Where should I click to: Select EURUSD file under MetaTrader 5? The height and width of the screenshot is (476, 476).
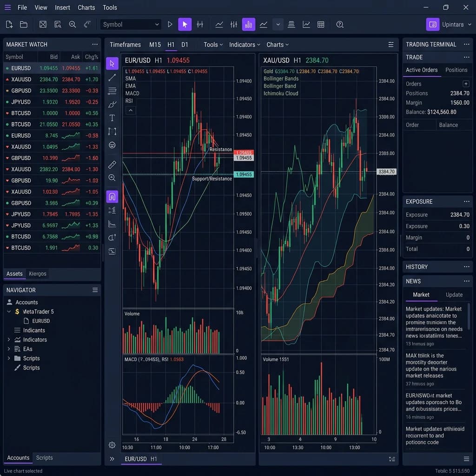[x=37, y=321]
